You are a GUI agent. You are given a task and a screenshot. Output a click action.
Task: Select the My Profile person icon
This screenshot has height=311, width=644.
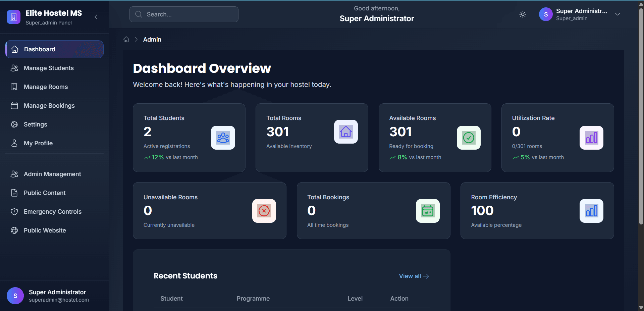point(14,143)
